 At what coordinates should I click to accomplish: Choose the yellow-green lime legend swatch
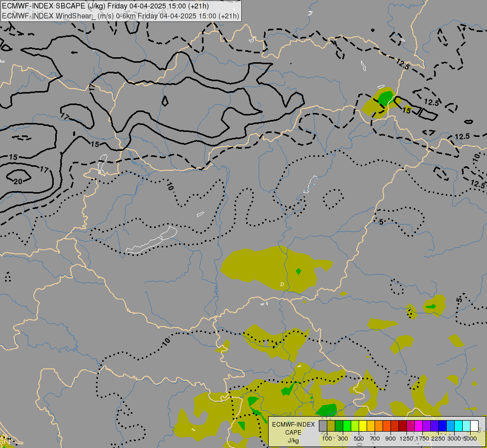[x=355, y=426]
